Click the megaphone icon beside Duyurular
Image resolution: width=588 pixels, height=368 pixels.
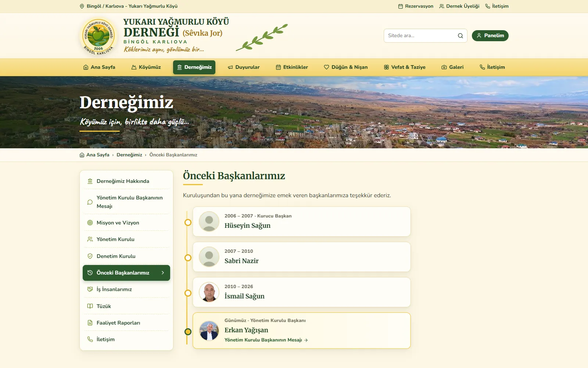coord(230,67)
